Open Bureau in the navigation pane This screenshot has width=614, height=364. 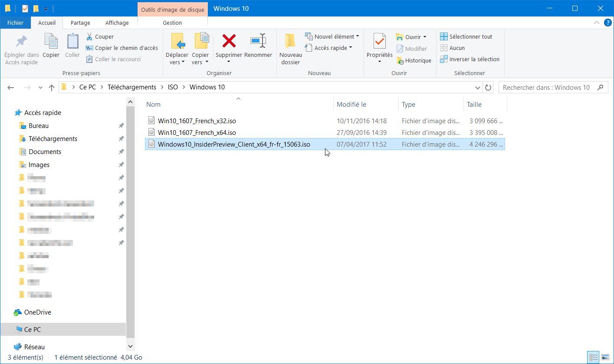pyautogui.click(x=39, y=126)
